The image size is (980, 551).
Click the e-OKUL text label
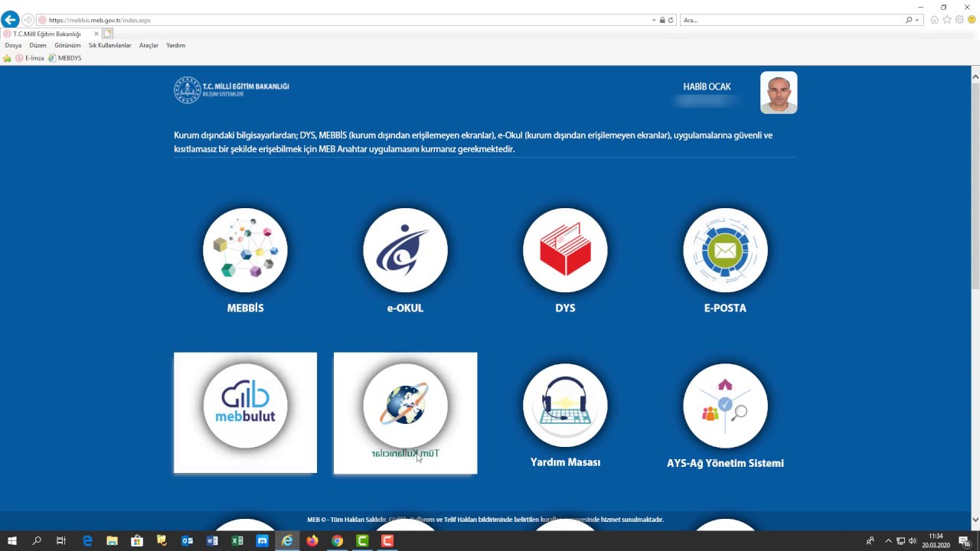point(405,308)
